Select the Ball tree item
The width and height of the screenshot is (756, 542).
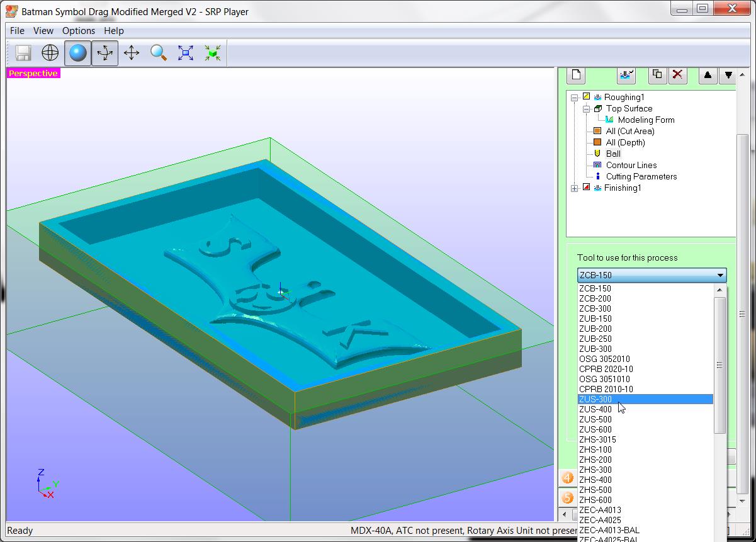(613, 154)
